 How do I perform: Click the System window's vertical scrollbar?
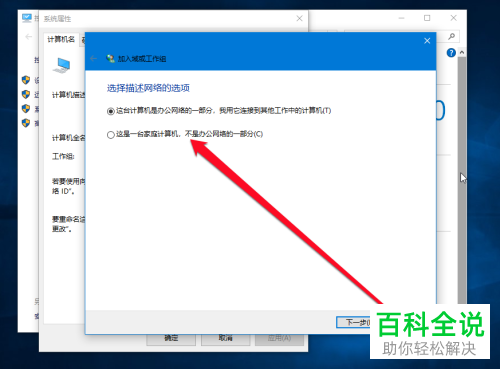click(462, 180)
